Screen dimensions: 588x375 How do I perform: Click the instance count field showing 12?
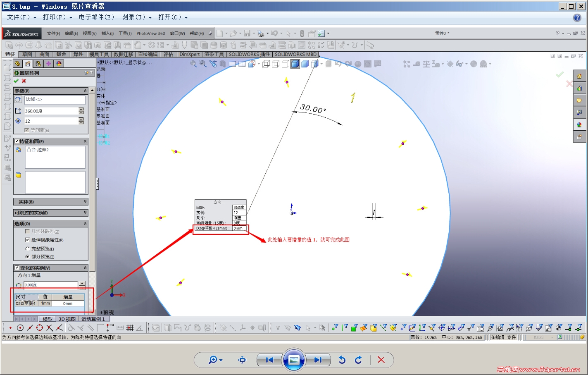pos(51,121)
